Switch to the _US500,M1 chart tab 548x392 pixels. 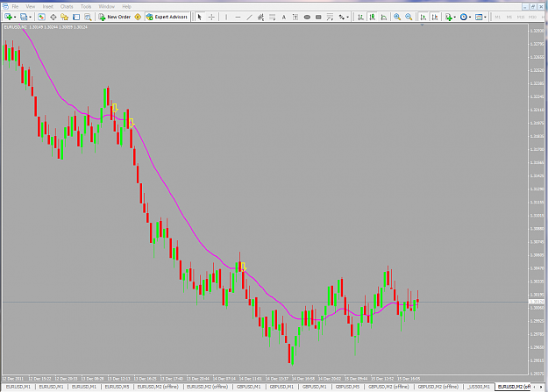coord(479,387)
